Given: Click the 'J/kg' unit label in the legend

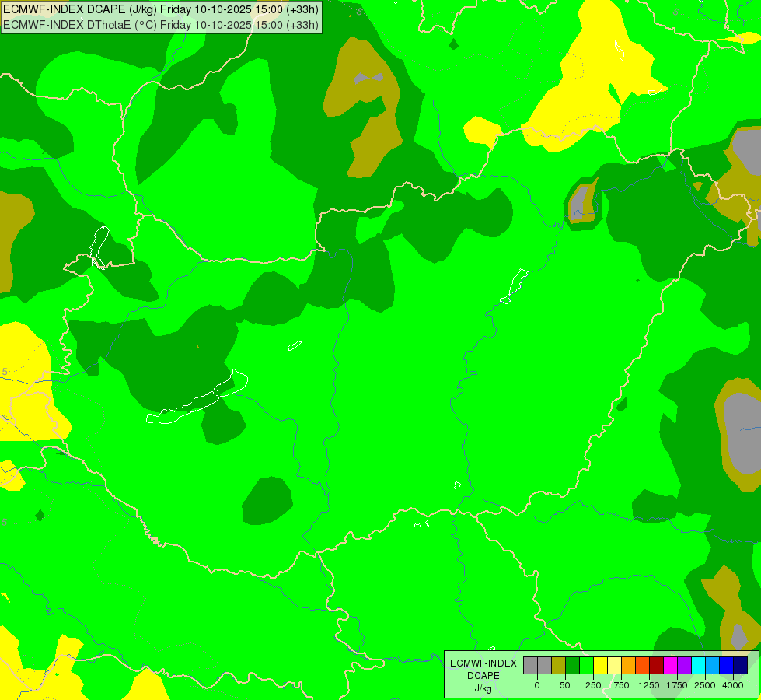Looking at the screenshot, I should coord(483,688).
